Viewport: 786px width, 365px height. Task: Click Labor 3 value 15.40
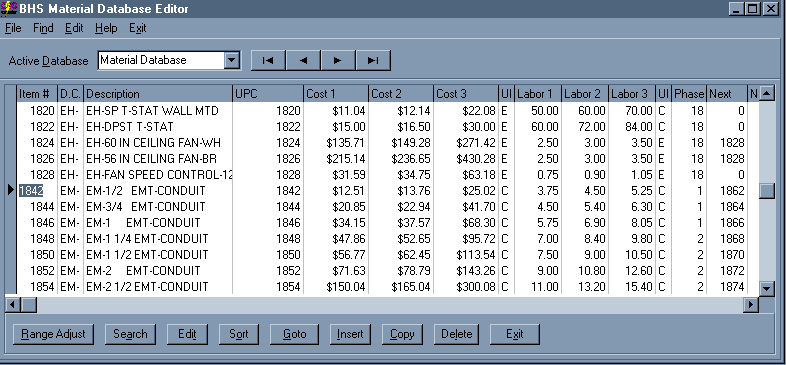(x=639, y=287)
